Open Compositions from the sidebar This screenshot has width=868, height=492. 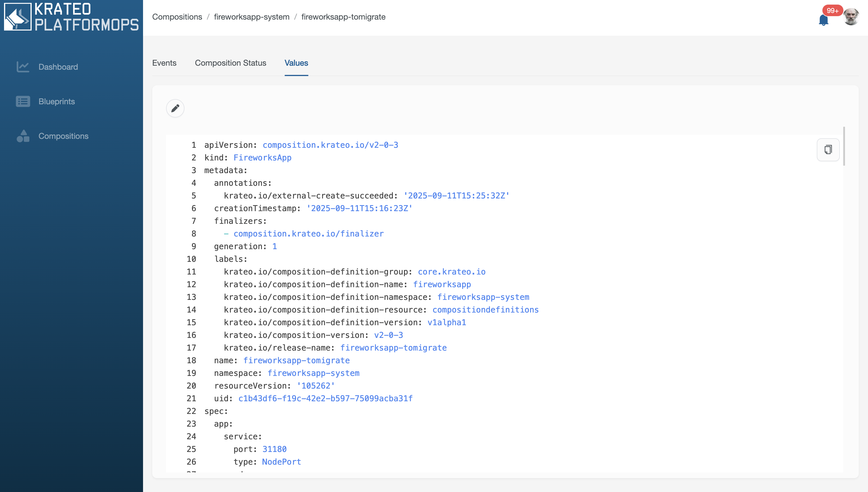pos(64,136)
